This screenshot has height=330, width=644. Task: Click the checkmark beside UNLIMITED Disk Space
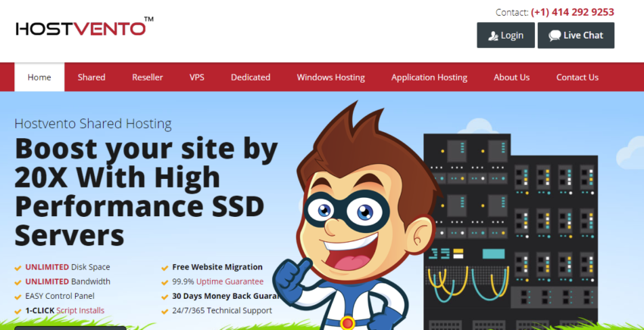[x=17, y=268]
